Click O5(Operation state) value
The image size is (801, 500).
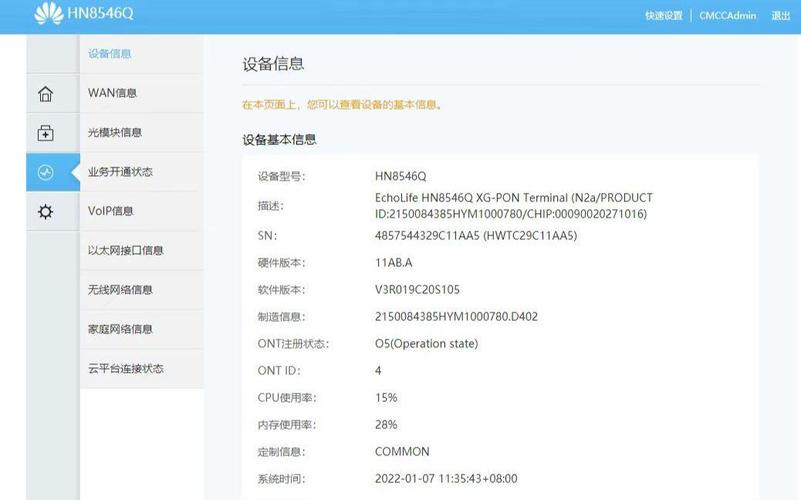[427, 344]
